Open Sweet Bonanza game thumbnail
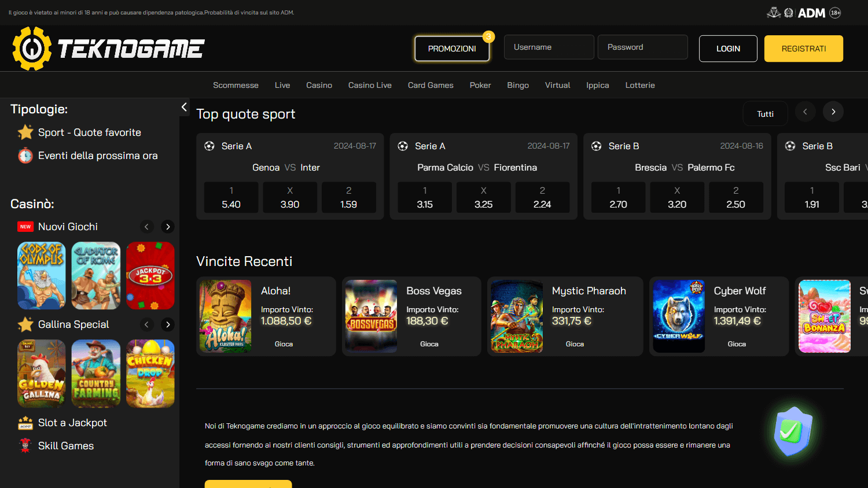868x488 pixels. pyautogui.click(x=825, y=316)
